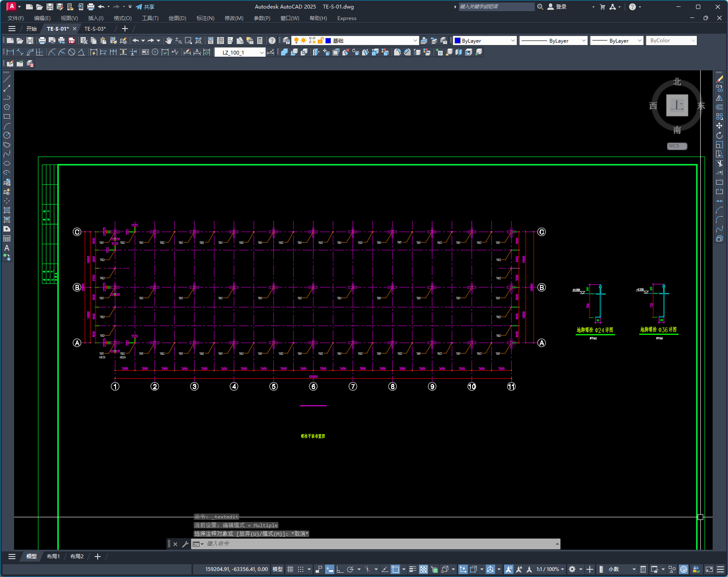The width and height of the screenshot is (728, 577).
Task: Select the Circle draw tool
Action: (x=7, y=135)
